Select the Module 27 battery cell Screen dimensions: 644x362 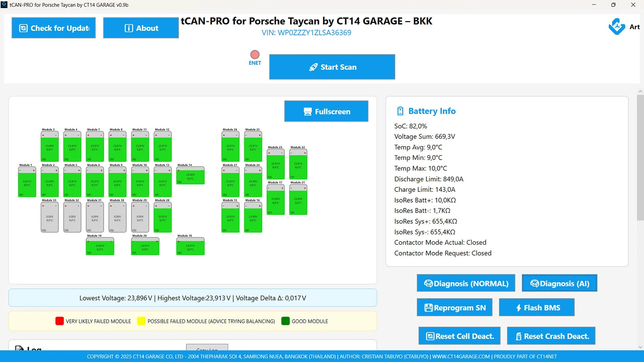[x=230, y=182]
